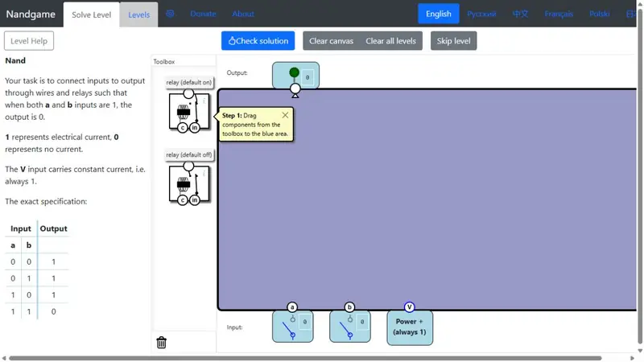The width and height of the screenshot is (644, 362).
Task: Click the output node connector circle
Action: tap(295, 88)
